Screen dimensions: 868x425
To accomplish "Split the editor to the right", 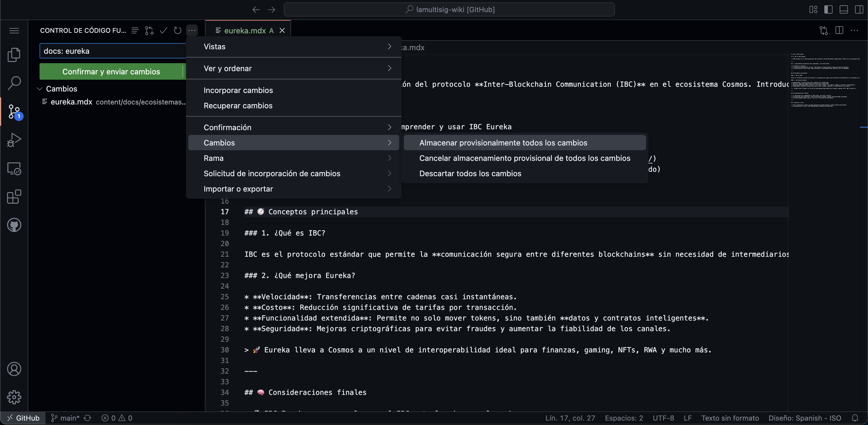I will point(839,31).
